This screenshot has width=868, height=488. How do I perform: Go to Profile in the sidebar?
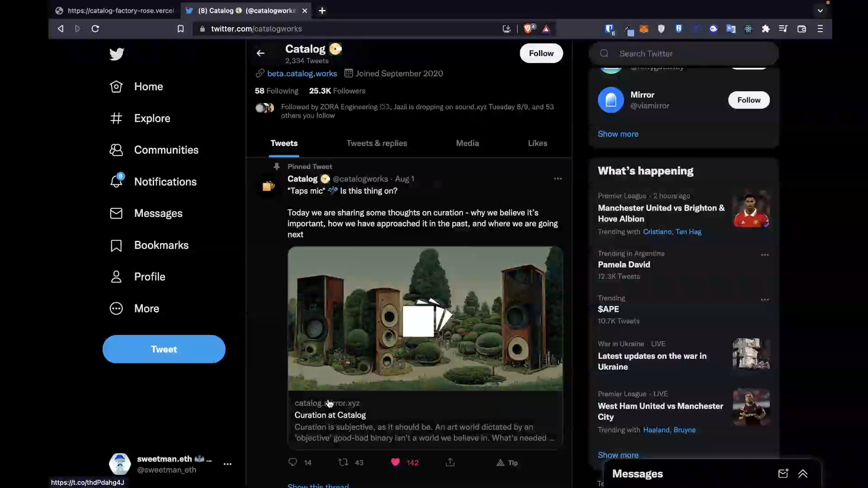[137, 277]
